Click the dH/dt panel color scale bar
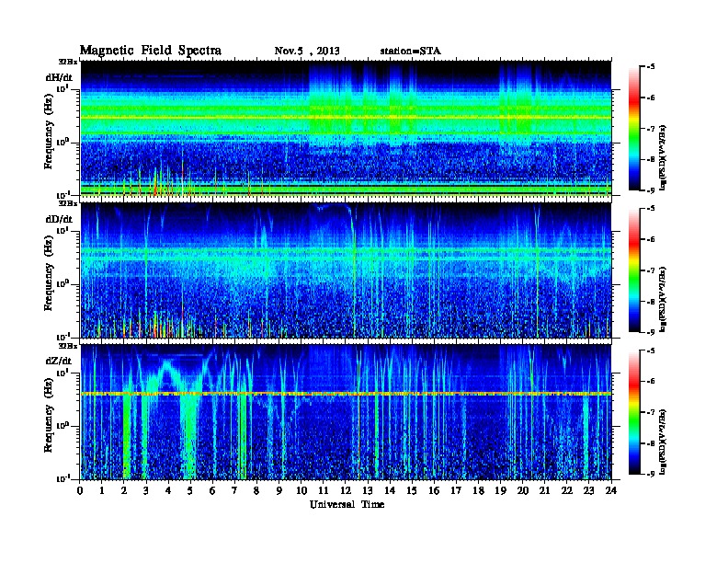Screen dimensions: 728x563 coord(633,129)
